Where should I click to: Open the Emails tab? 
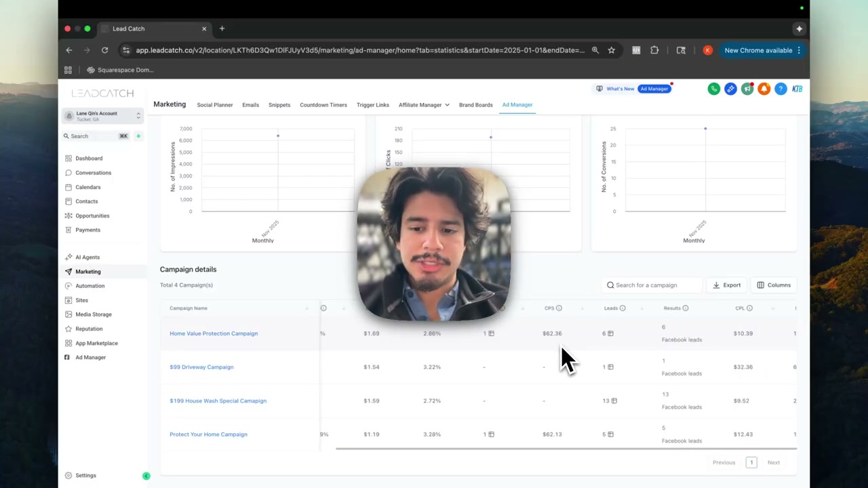coord(251,105)
